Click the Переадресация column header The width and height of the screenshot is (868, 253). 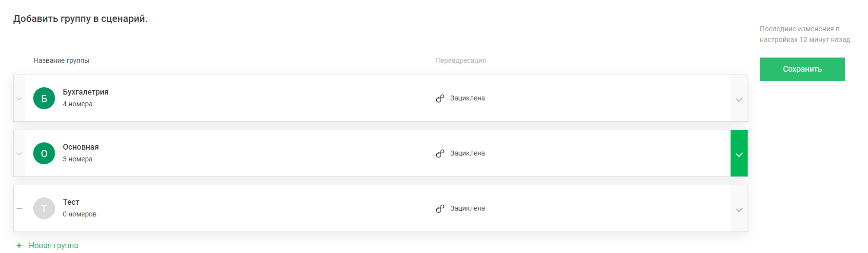(x=461, y=60)
